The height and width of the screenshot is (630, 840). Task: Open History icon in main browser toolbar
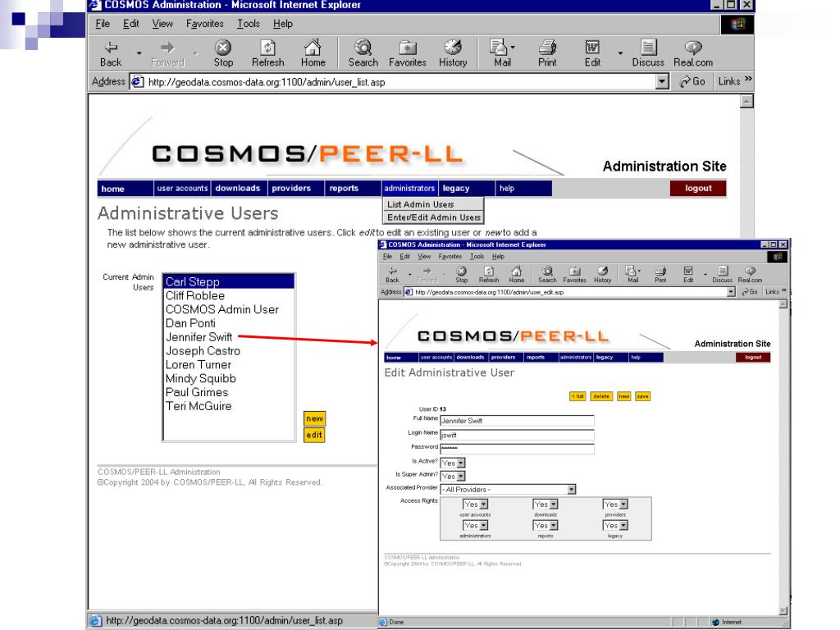pos(453,53)
